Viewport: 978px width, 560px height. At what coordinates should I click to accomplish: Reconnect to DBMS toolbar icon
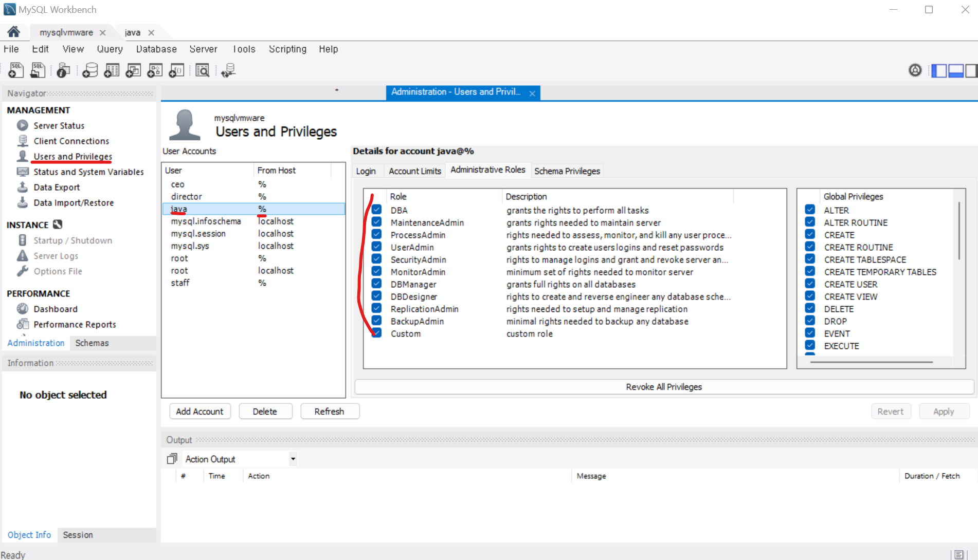pos(228,70)
